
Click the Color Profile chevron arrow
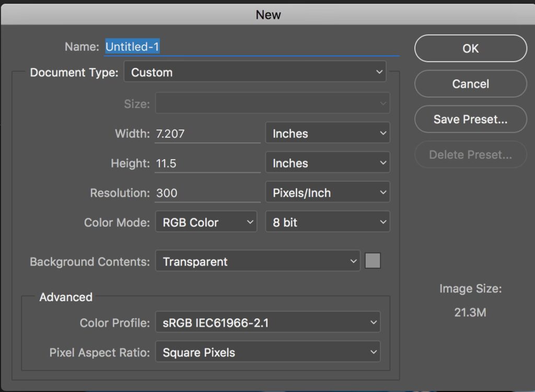pyautogui.click(x=374, y=323)
